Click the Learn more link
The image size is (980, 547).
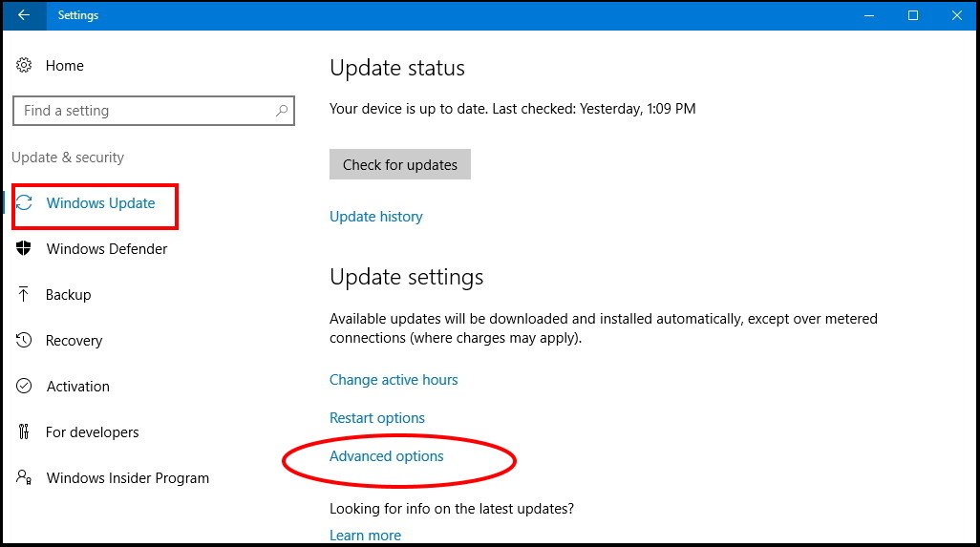tap(365, 536)
